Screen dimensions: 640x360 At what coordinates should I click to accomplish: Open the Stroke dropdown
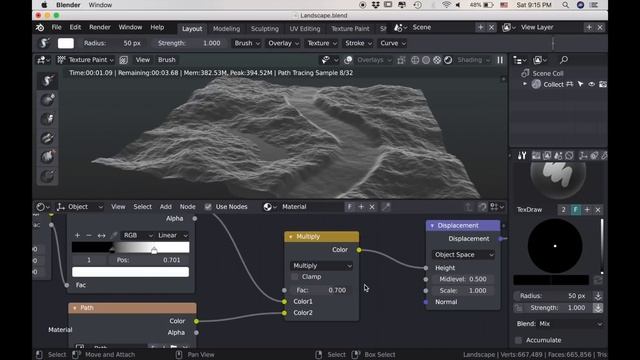point(358,43)
